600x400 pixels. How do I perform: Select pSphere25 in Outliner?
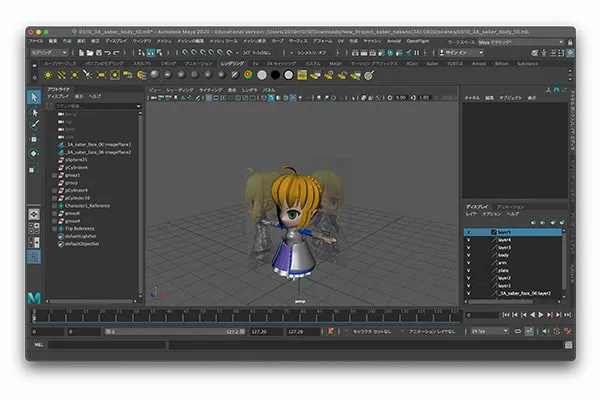76,160
